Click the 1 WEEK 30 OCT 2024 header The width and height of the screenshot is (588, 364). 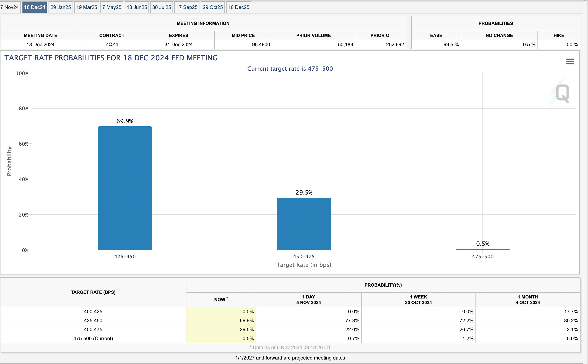(x=418, y=300)
